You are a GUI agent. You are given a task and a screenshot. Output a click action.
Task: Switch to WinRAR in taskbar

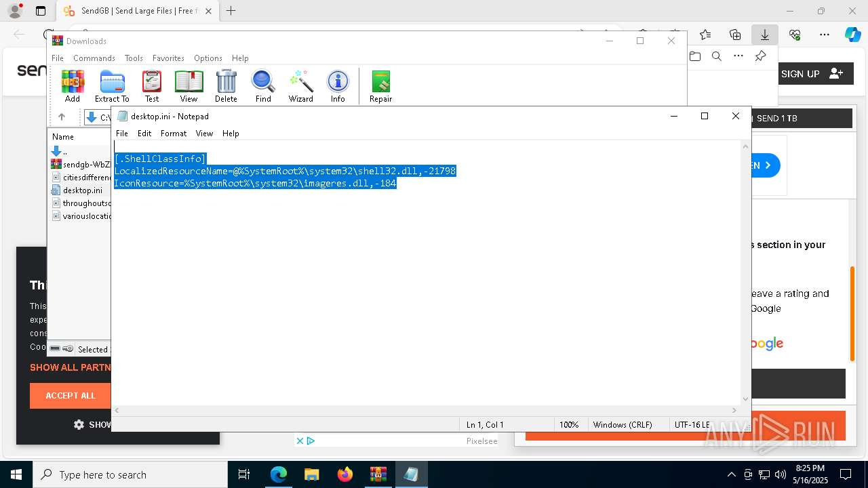point(378,474)
